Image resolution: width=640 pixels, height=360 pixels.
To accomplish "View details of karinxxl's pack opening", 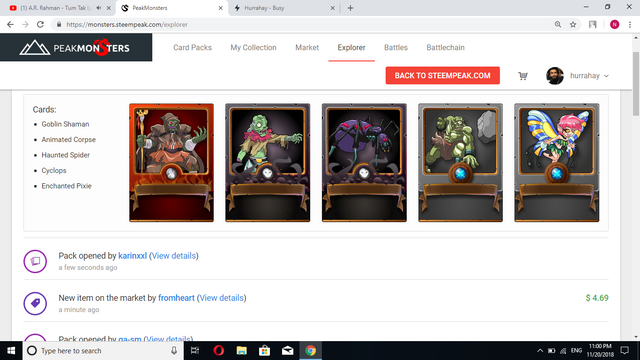I will click(173, 256).
